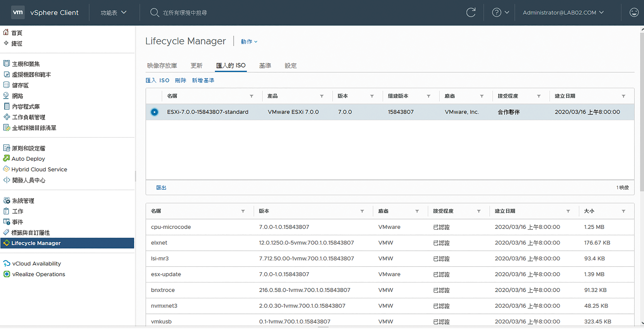
Task: Open the 動作 actions dropdown
Action: [249, 42]
